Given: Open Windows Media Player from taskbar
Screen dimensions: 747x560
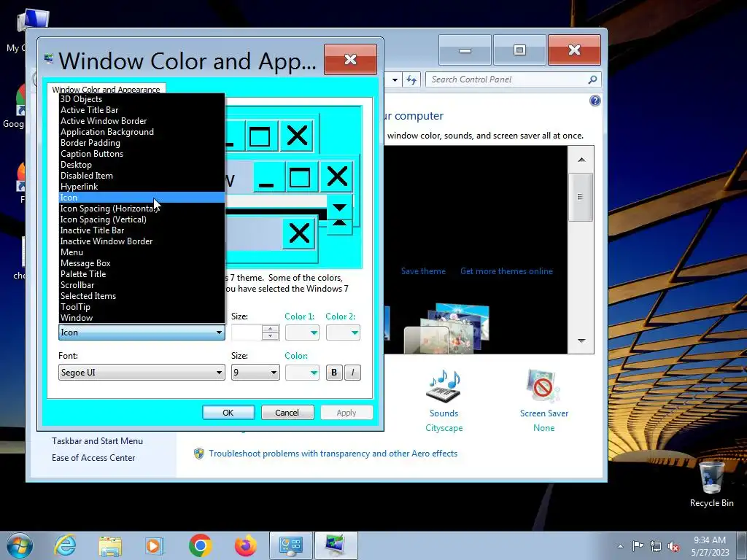Looking at the screenshot, I should (x=154, y=545).
